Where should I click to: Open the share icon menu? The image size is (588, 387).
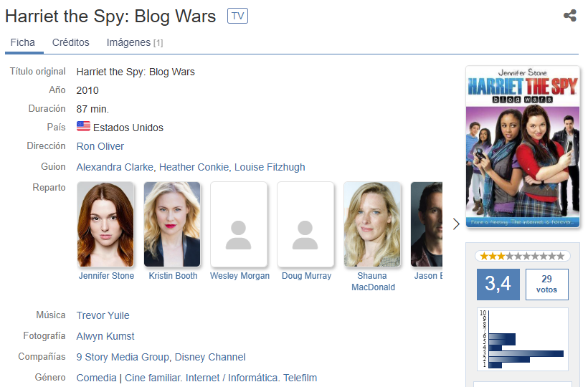[x=569, y=15]
